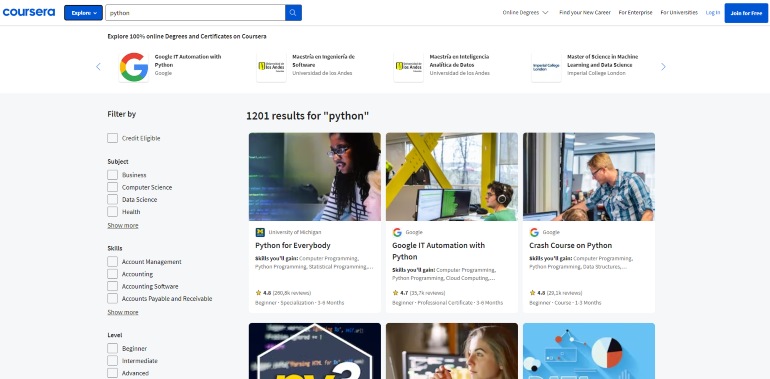The width and height of the screenshot is (770, 379).
Task: Expand Show more under Subject
Action: (123, 225)
